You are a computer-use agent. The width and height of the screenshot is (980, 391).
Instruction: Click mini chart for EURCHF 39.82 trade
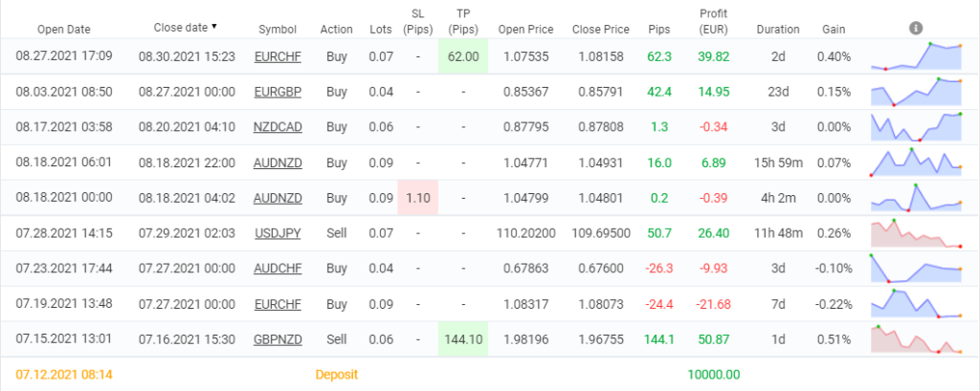(916, 56)
